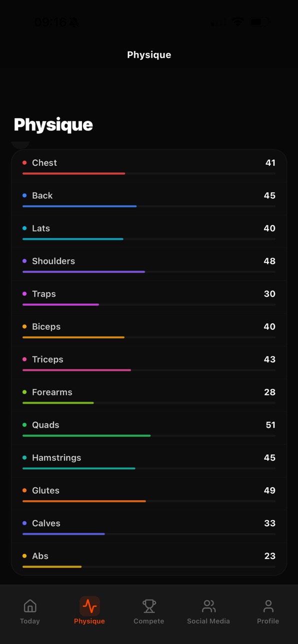Viewport: 298px width, 644px height.
Task: Click the Back progress bar
Action: pos(149,206)
